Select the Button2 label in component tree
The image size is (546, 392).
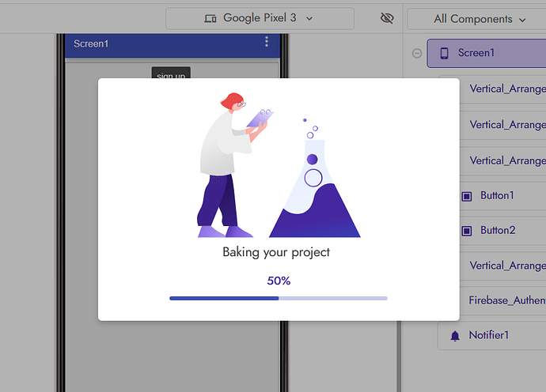click(498, 231)
